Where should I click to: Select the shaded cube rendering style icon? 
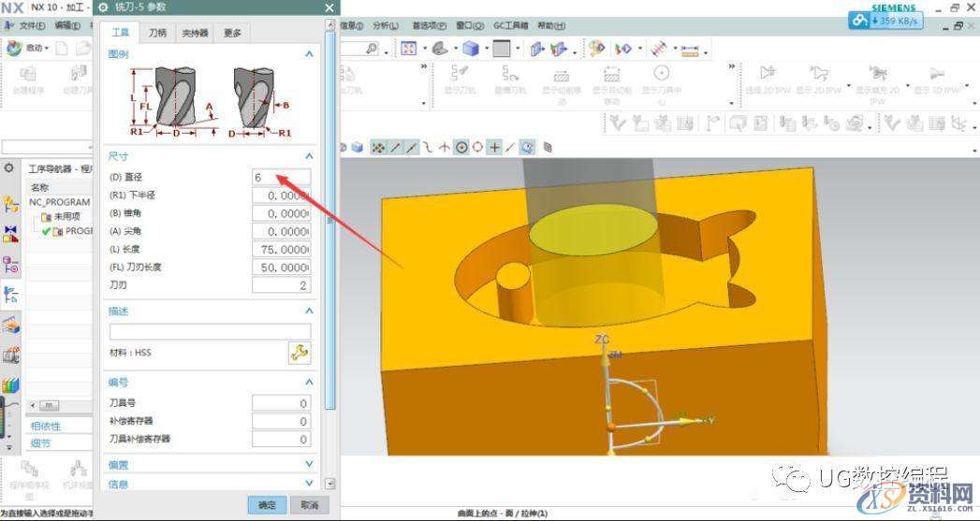pos(472,49)
